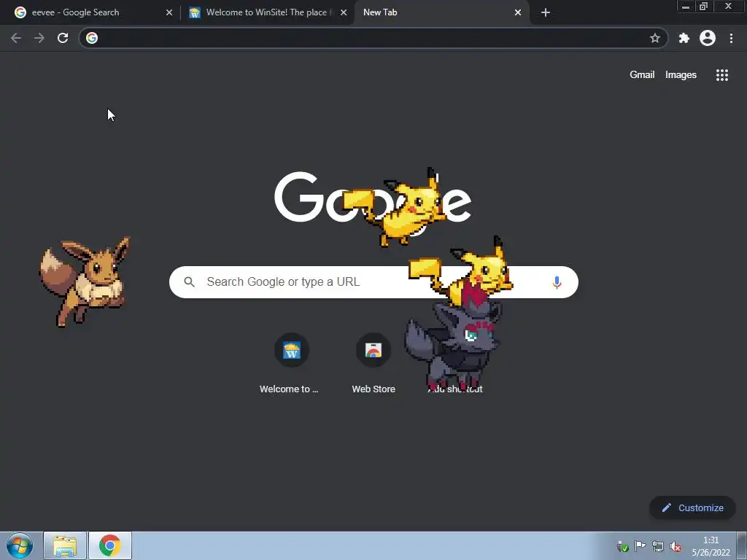Open the Extensions puzzle icon
The image size is (747, 560).
coord(684,38)
